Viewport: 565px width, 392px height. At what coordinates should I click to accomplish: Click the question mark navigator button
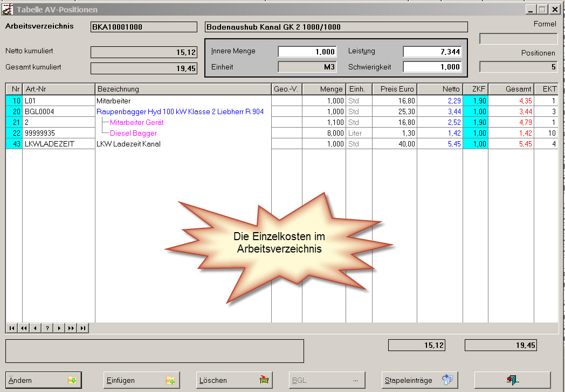point(47,328)
